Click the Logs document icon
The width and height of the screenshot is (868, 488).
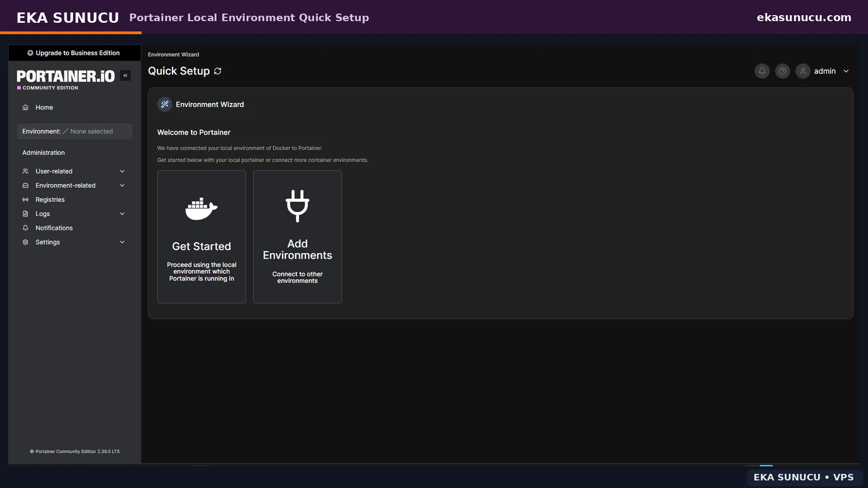[x=25, y=214]
